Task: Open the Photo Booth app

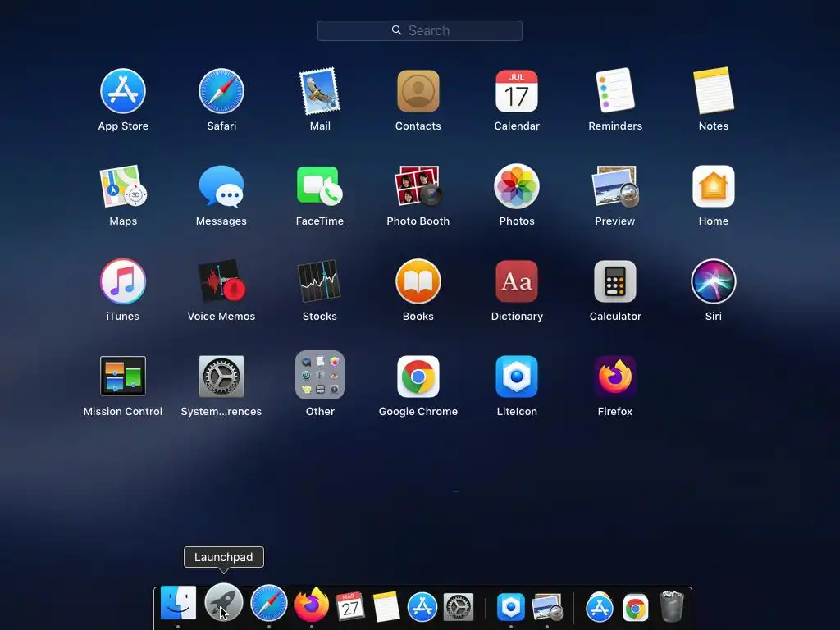Action: pyautogui.click(x=418, y=186)
